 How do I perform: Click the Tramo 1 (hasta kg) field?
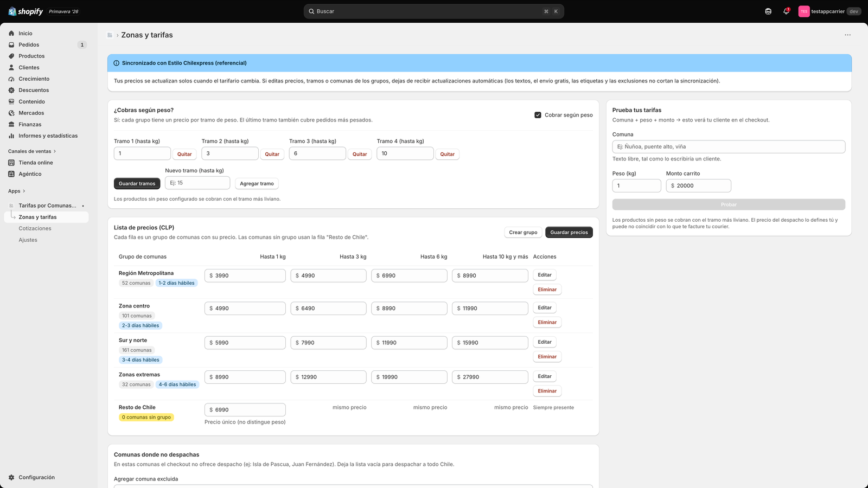point(142,153)
